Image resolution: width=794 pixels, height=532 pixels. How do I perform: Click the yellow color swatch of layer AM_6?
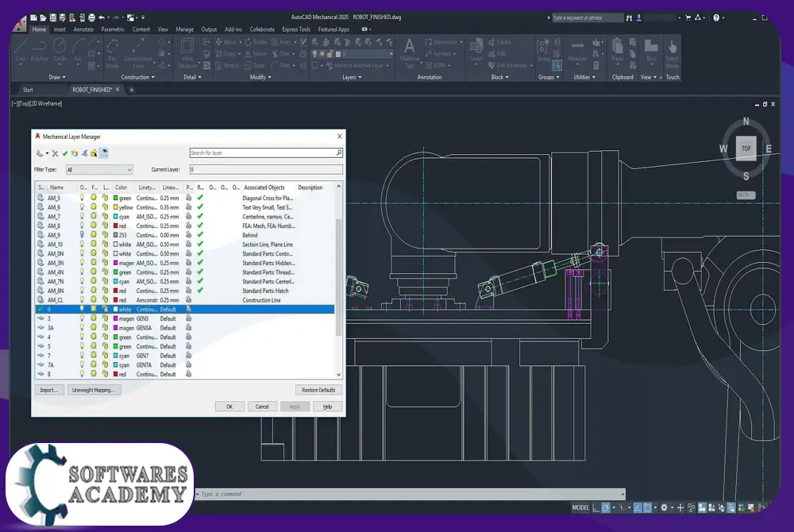coord(115,207)
